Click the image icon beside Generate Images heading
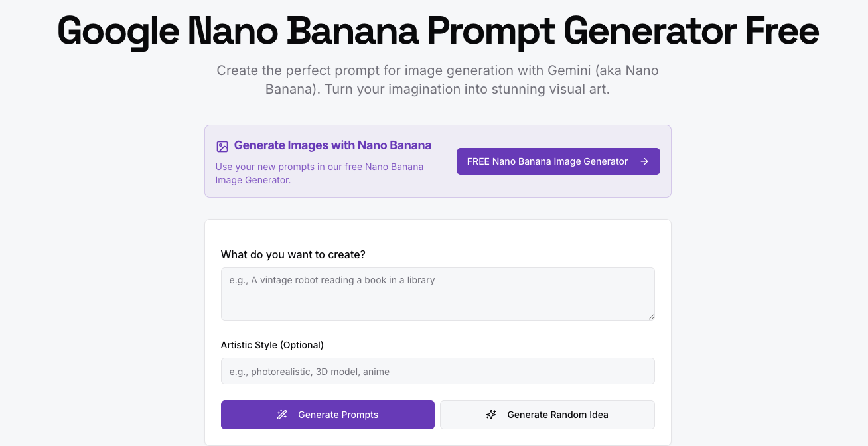Screen dimensions: 868x446 (x=222, y=146)
